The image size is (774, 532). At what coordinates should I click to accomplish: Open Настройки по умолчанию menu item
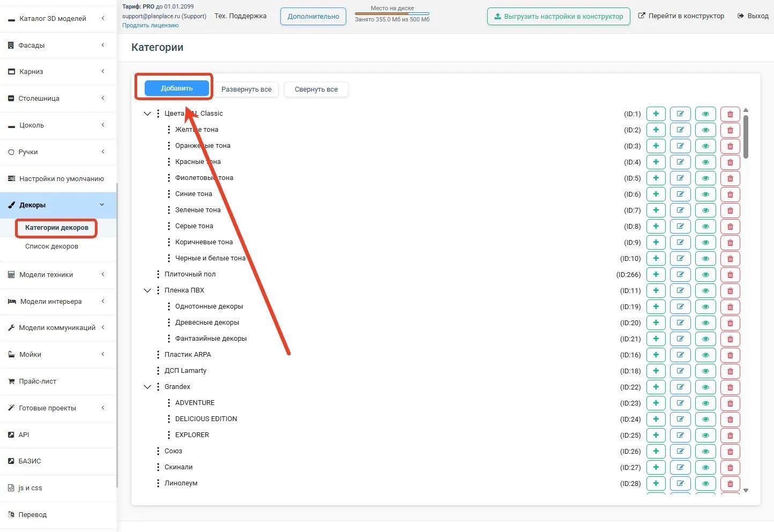pyautogui.click(x=58, y=178)
